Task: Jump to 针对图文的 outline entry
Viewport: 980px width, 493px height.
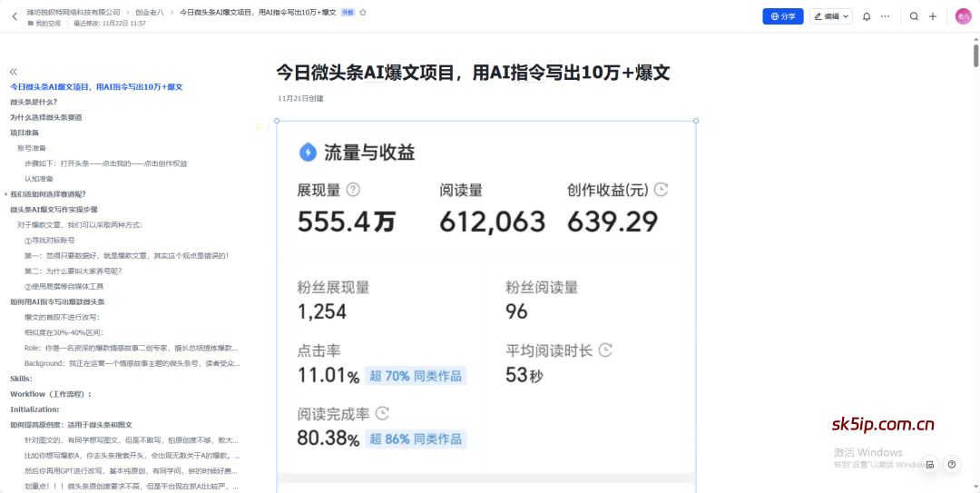Action: (132, 440)
